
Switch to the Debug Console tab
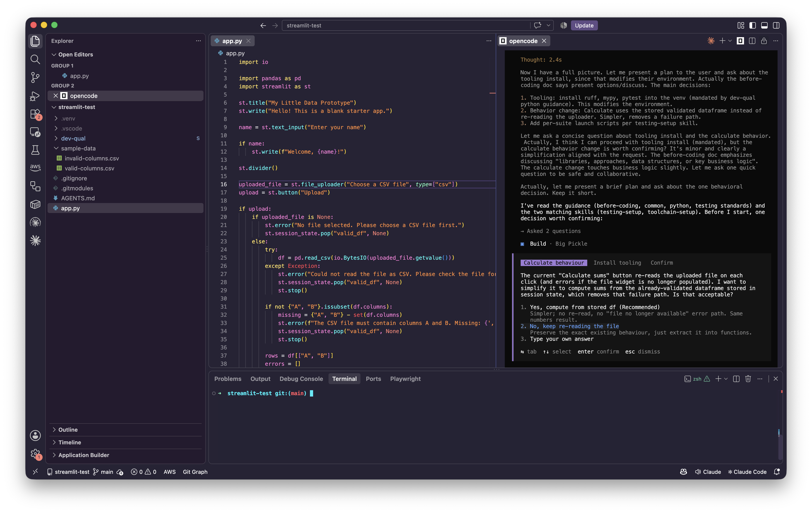click(x=301, y=379)
